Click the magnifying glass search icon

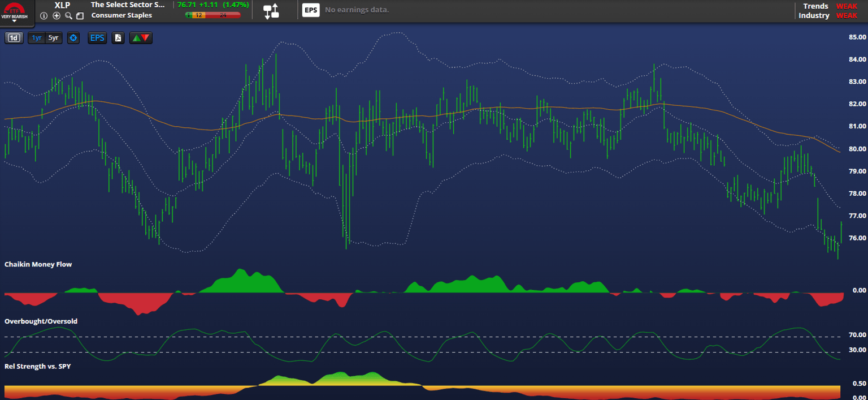pos(68,16)
